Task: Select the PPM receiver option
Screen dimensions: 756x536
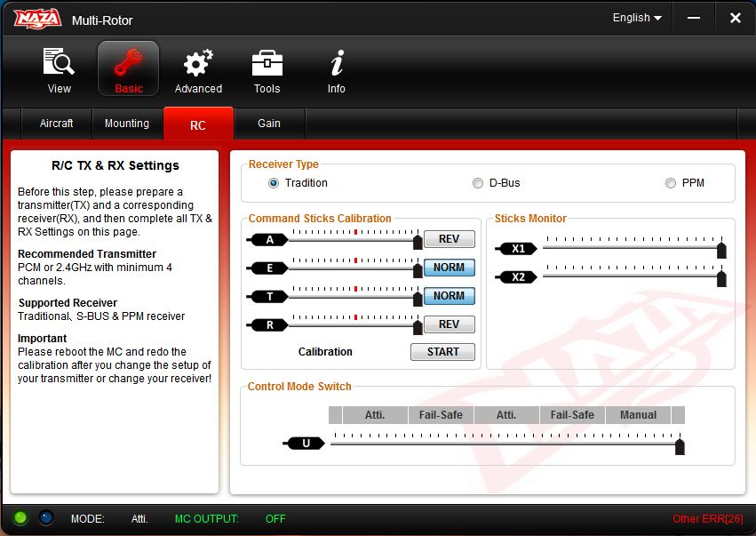Action: pyautogui.click(x=671, y=183)
